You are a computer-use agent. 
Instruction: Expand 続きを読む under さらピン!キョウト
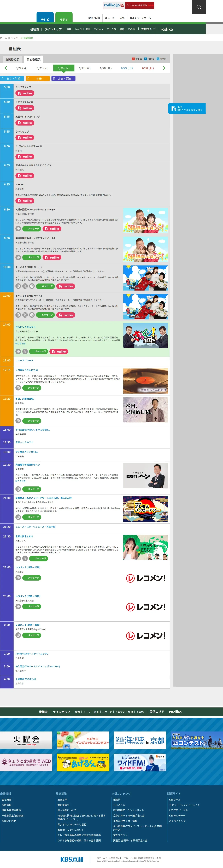pyautogui.click(x=21, y=343)
